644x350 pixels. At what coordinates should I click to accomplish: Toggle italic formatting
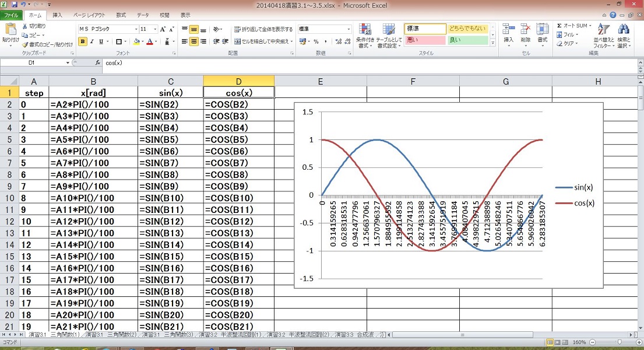[x=92, y=41]
